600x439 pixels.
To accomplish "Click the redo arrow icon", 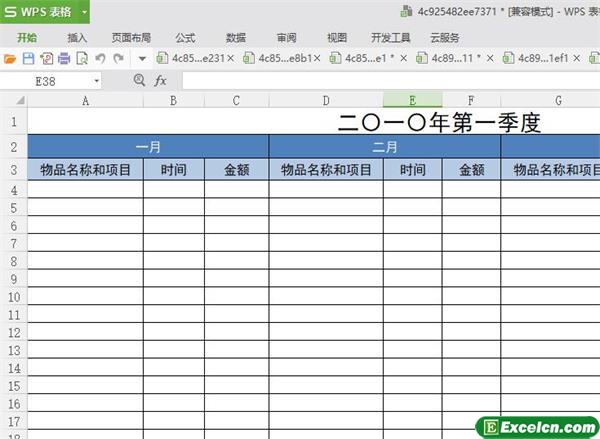I will click(x=118, y=59).
